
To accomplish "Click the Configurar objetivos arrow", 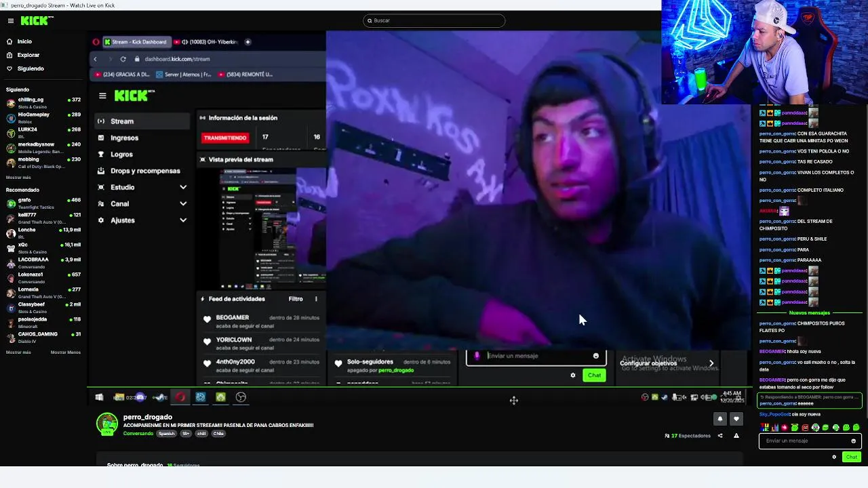I will pyautogui.click(x=711, y=363).
